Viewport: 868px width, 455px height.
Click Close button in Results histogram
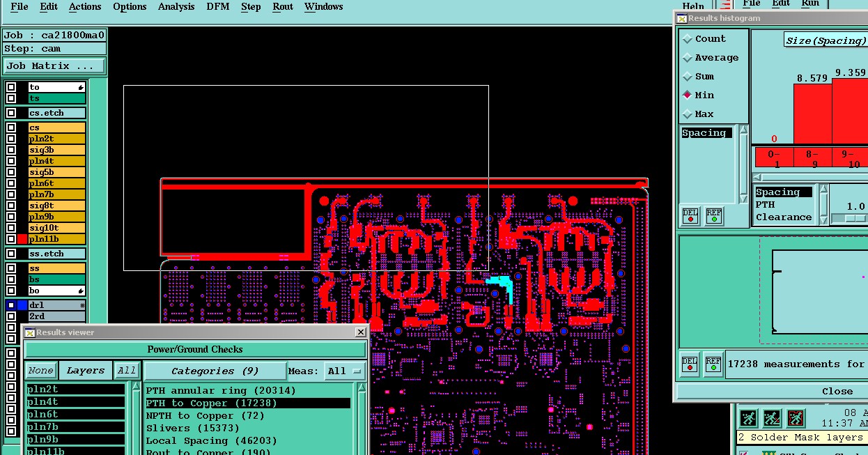pyautogui.click(x=837, y=392)
